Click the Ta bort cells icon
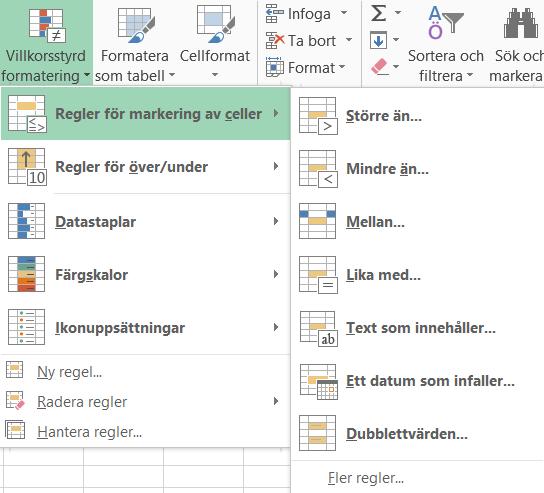Screen dimensions: 544x493 275,40
